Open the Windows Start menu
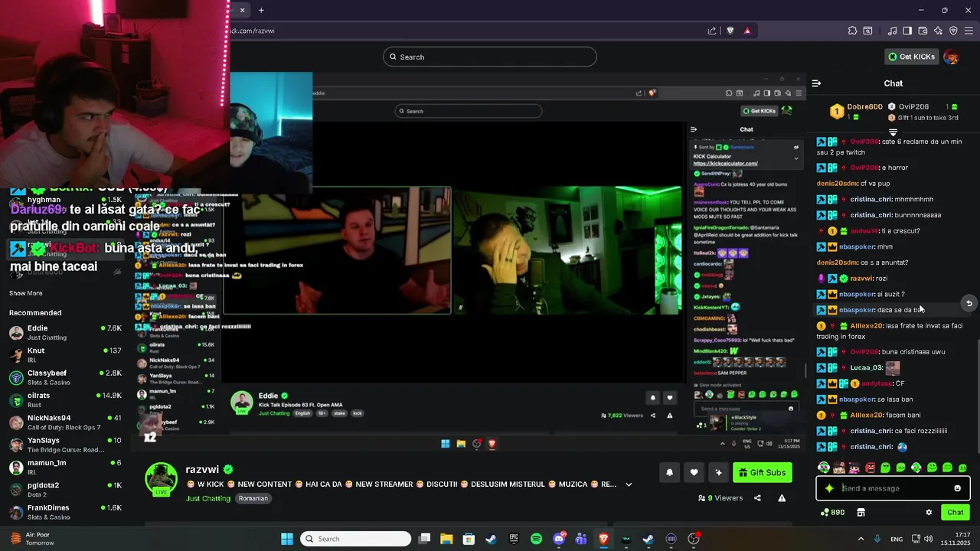The image size is (980, 551). click(x=287, y=539)
